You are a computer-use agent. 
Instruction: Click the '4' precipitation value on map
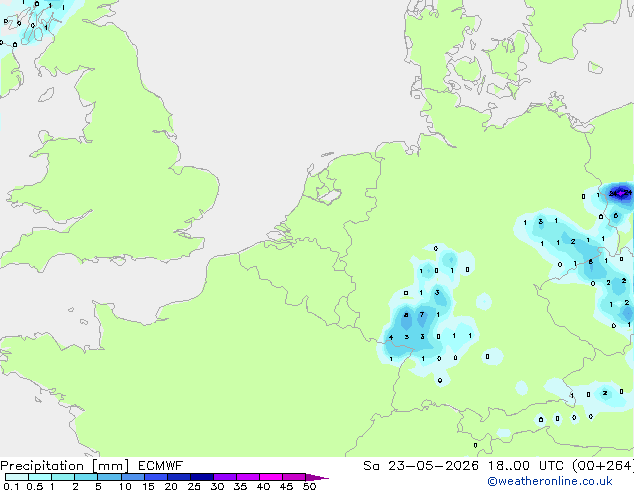coord(391,337)
